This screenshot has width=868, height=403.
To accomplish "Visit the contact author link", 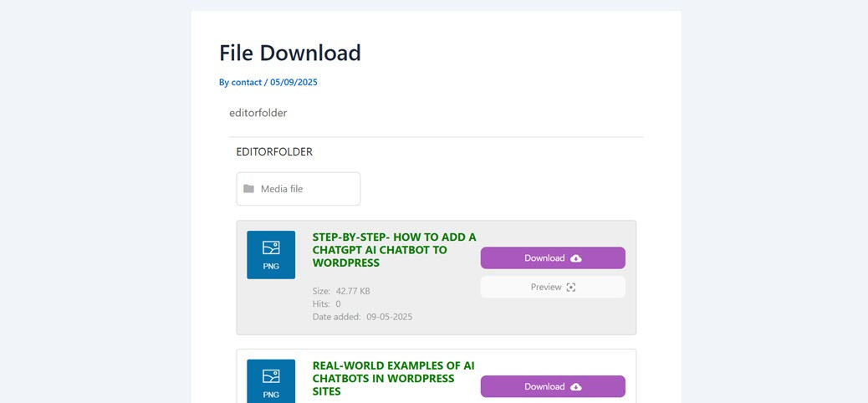I will tap(246, 82).
